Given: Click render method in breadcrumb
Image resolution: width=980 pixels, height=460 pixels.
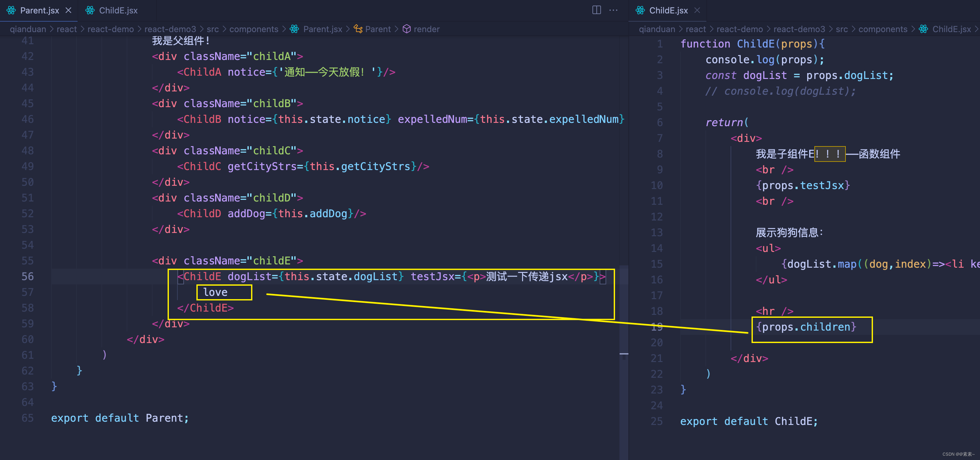Looking at the screenshot, I should click(426, 29).
